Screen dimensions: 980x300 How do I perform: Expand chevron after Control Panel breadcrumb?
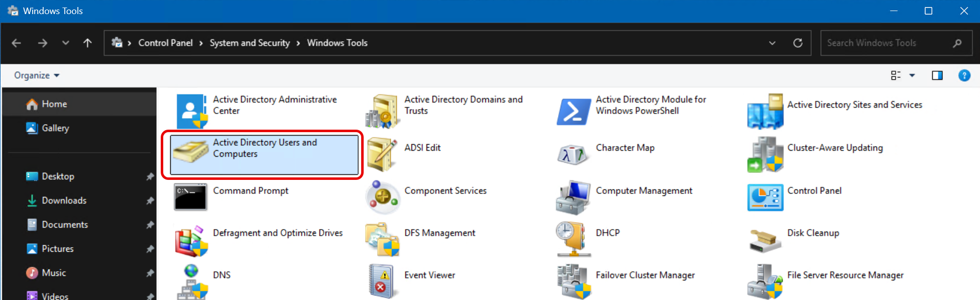point(201,43)
